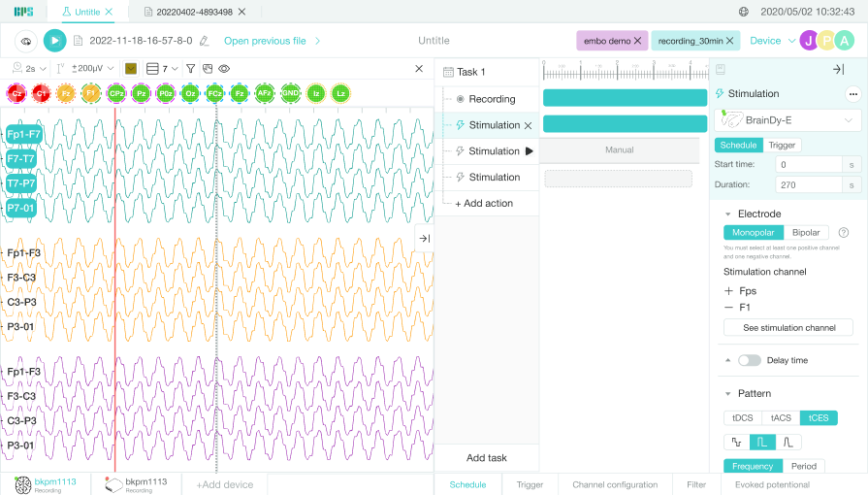Switch to the 20220402-4893498 tab
This screenshot has width=868, height=495.
[194, 12]
